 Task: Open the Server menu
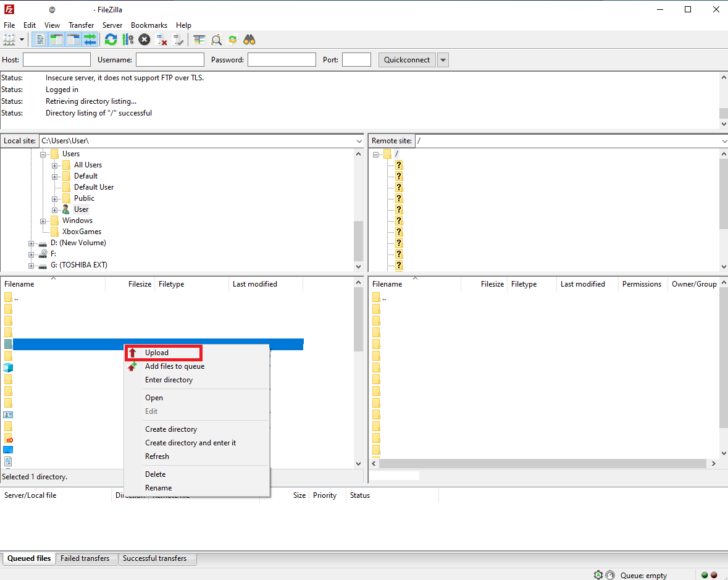point(112,25)
